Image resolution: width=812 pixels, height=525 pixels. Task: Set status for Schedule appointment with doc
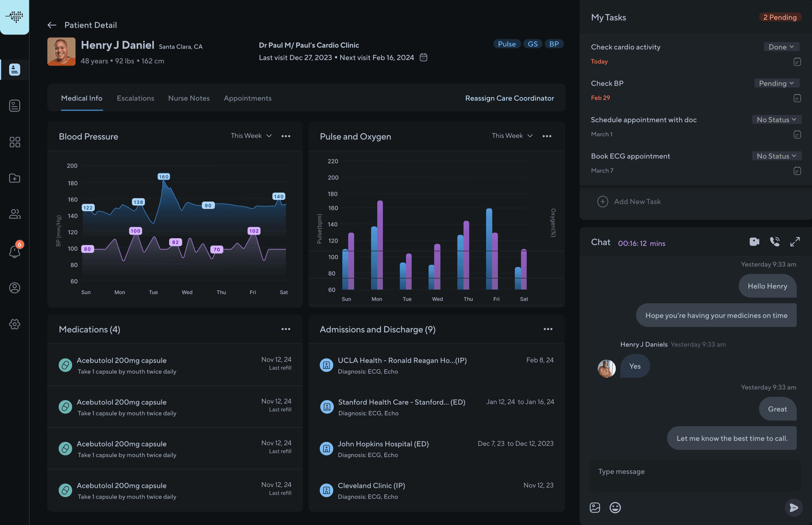(x=777, y=120)
